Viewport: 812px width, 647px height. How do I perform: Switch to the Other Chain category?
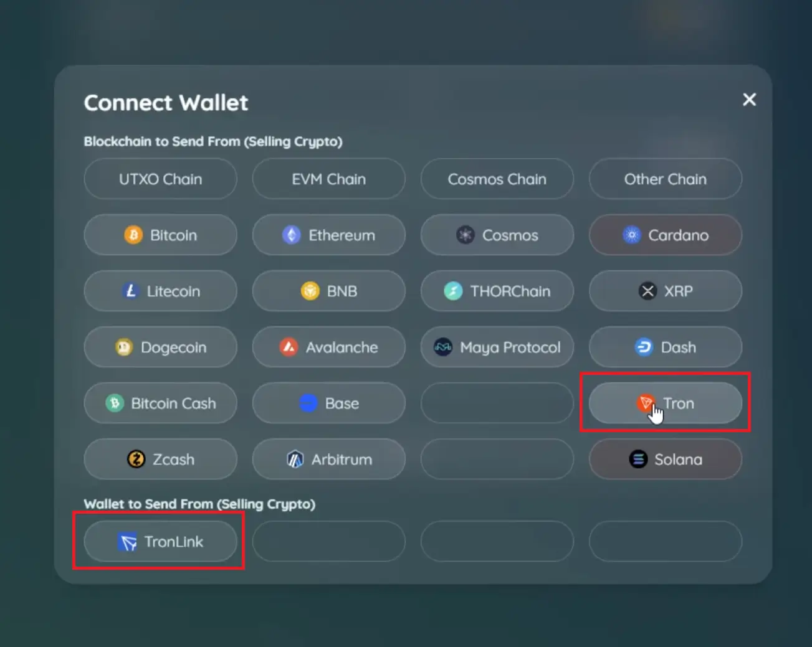point(665,179)
